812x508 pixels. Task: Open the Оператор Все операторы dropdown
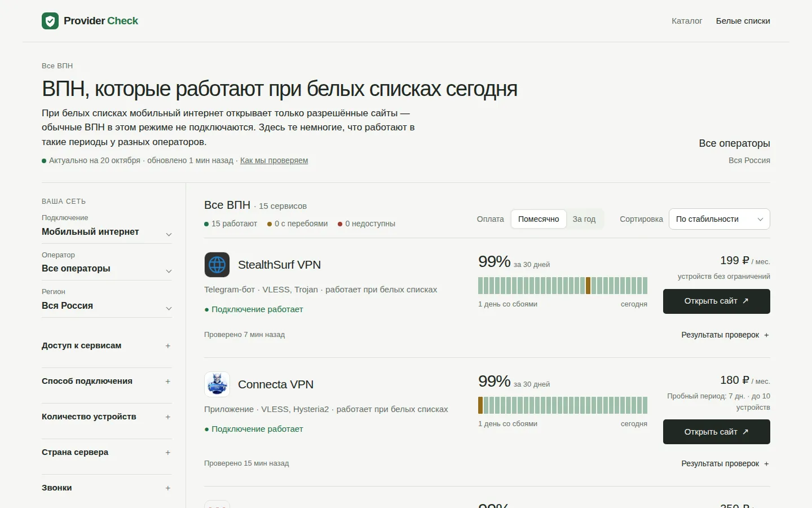(107, 265)
